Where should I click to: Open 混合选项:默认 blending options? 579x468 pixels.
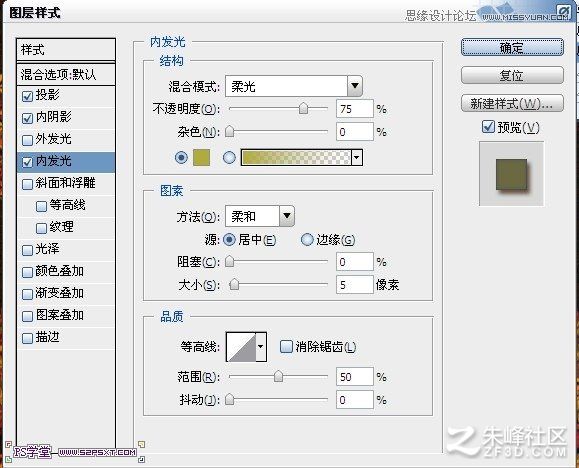66,75
